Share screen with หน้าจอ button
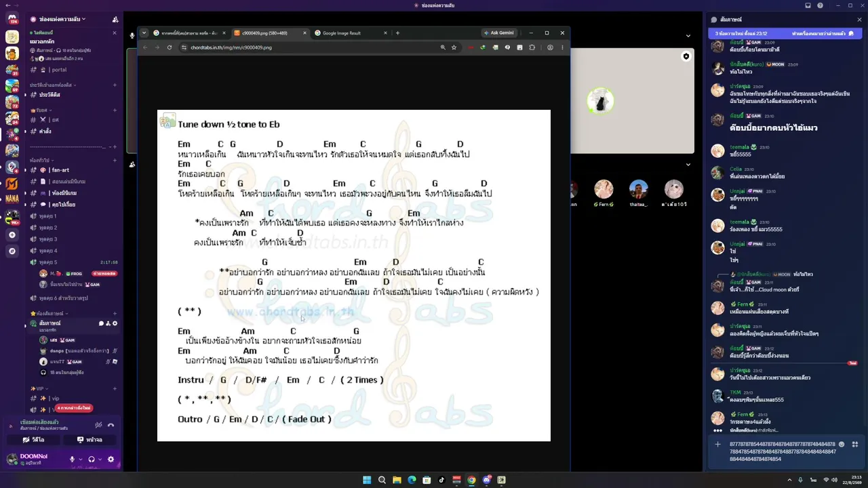Viewport: 868px width, 488px height. [x=90, y=440]
